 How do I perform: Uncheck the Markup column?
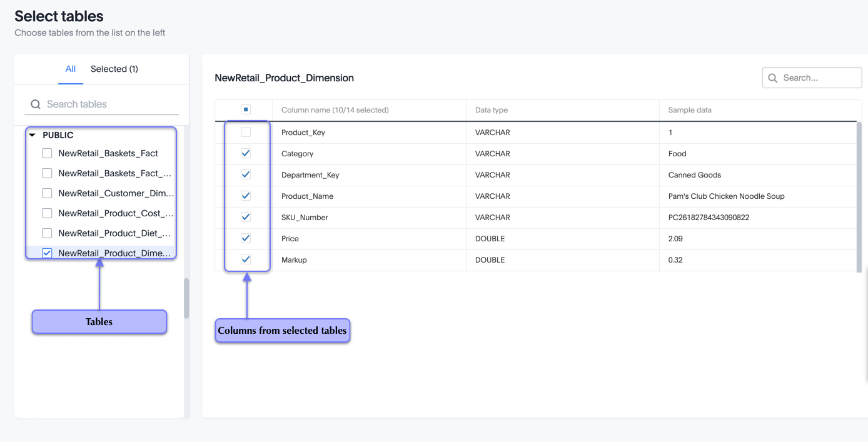coord(246,259)
